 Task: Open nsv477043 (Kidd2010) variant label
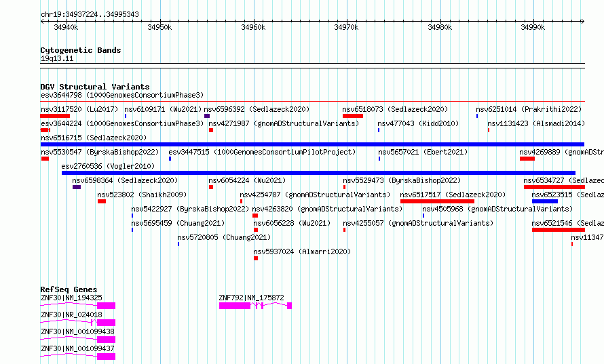coord(418,123)
